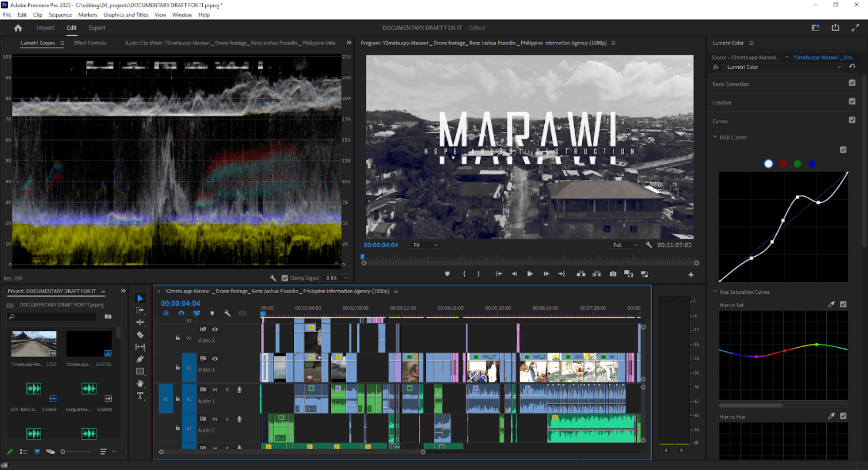Go to Out point in Program monitor

(561, 274)
